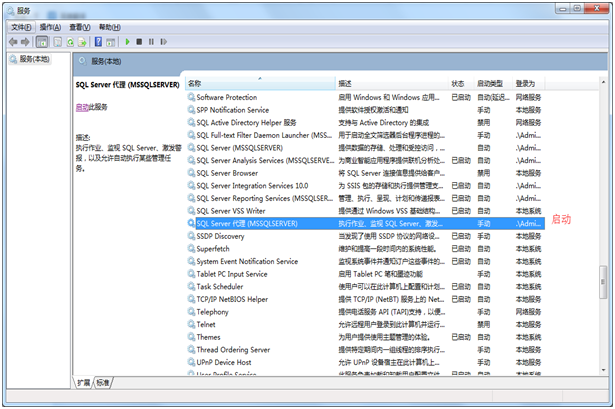Viewport: 615px width, 409px height.
Task: Select the SQL Server 代理 (MSSQLSERVER) row
Action: click(x=366, y=224)
